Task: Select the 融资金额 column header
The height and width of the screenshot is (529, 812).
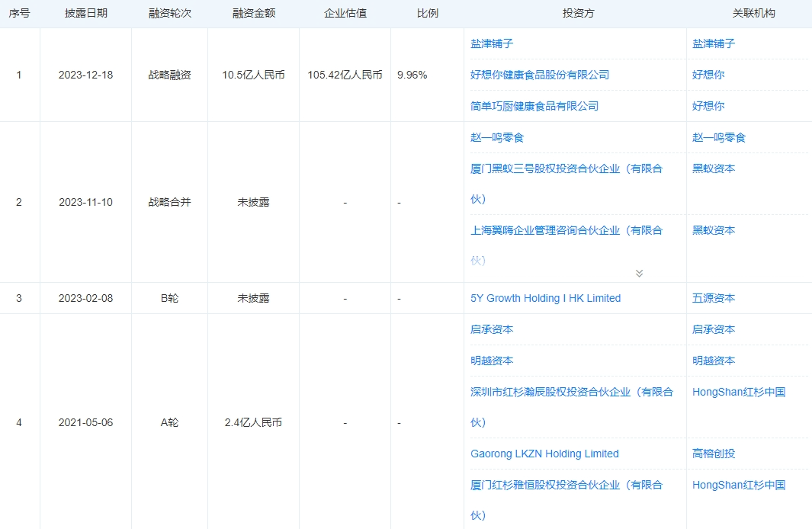Action: [x=254, y=14]
